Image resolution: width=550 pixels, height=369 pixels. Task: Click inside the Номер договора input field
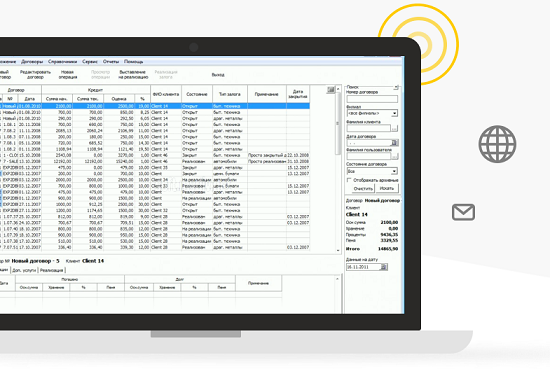(372, 99)
